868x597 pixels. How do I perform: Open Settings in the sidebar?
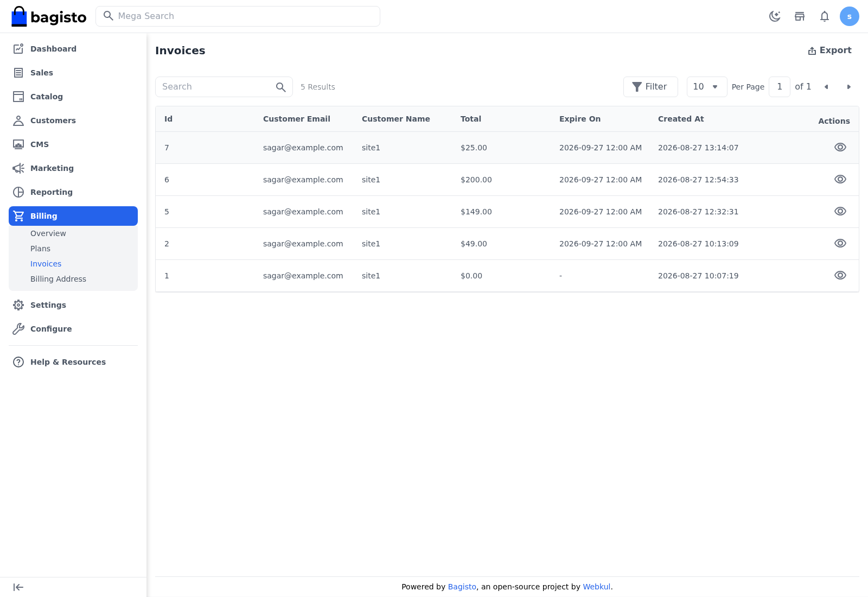click(73, 305)
